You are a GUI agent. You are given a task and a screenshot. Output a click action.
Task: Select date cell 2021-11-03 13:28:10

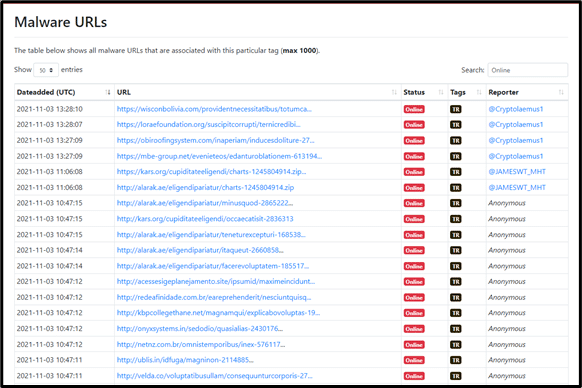[x=50, y=109]
